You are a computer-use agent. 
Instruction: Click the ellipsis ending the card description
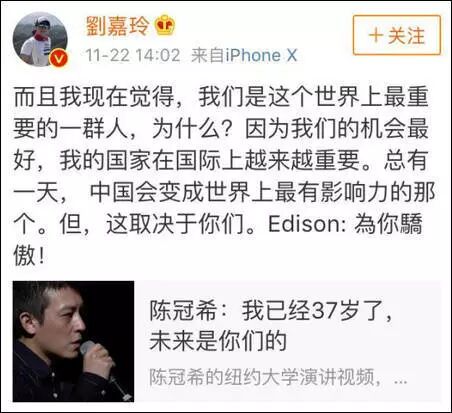tap(400, 381)
